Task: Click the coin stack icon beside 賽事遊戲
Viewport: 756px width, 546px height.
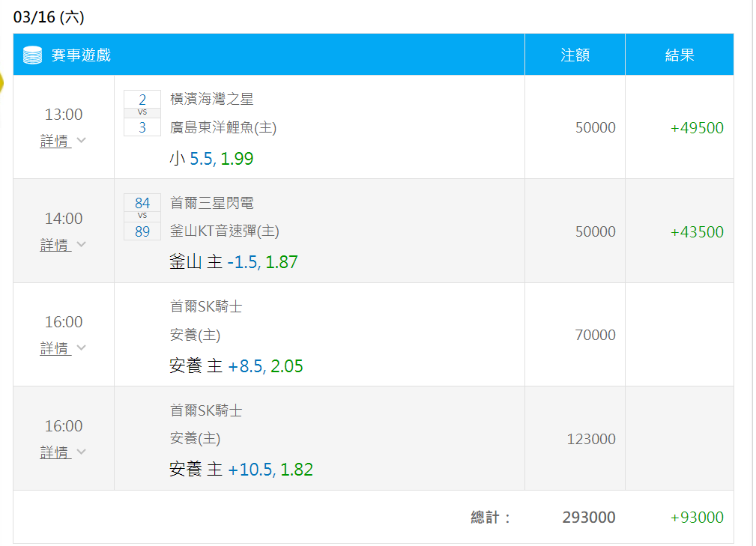Action: click(32, 55)
